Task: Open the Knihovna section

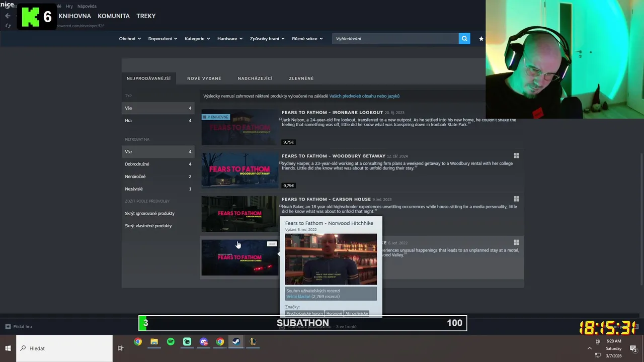Action: coord(75,16)
